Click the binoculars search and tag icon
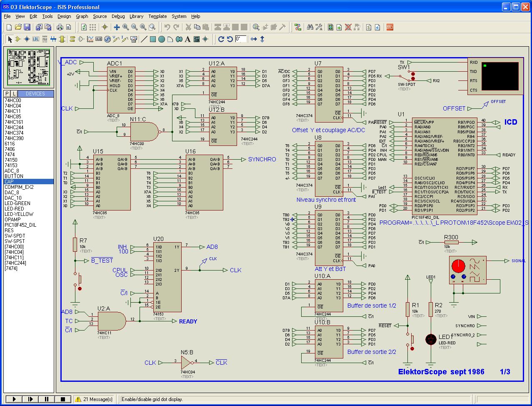 pyautogui.click(x=310, y=27)
